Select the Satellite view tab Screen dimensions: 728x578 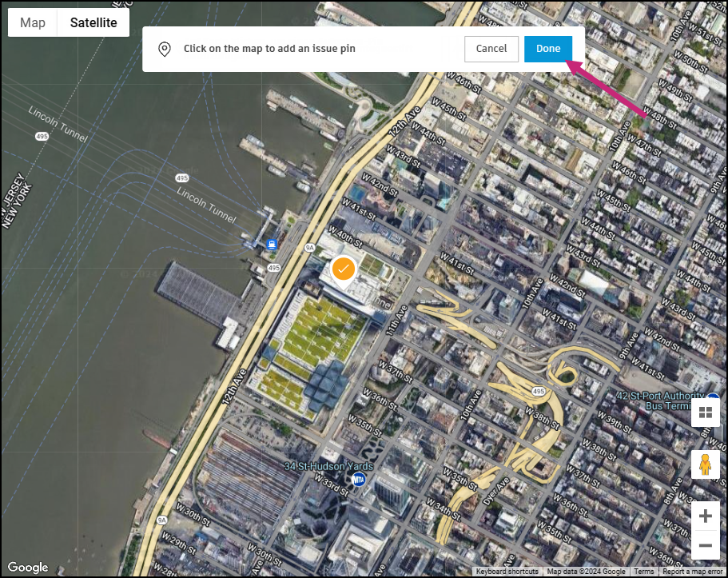pyautogui.click(x=93, y=22)
